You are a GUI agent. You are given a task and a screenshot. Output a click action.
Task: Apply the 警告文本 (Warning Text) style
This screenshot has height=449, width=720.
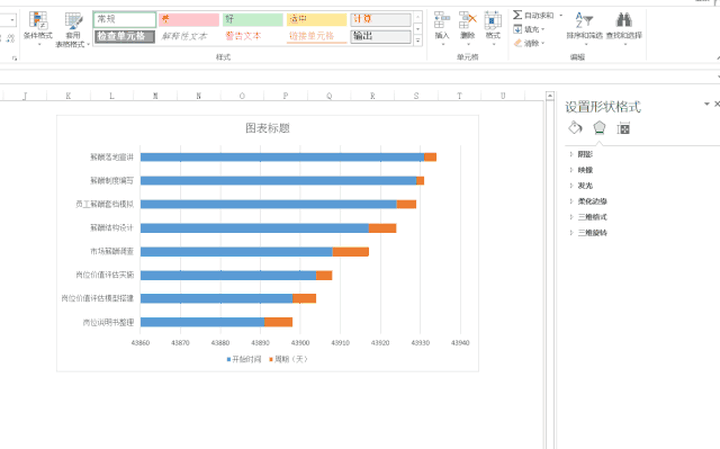click(x=253, y=36)
